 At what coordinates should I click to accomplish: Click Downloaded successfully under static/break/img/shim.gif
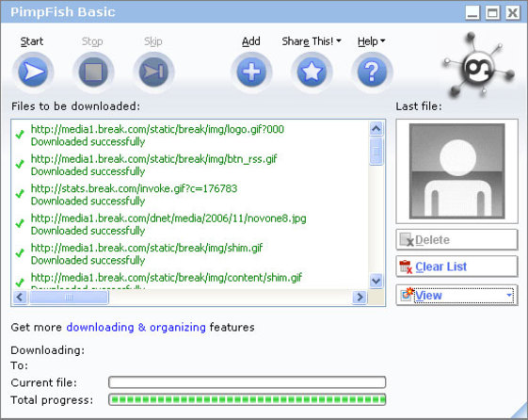[x=88, y=260]
